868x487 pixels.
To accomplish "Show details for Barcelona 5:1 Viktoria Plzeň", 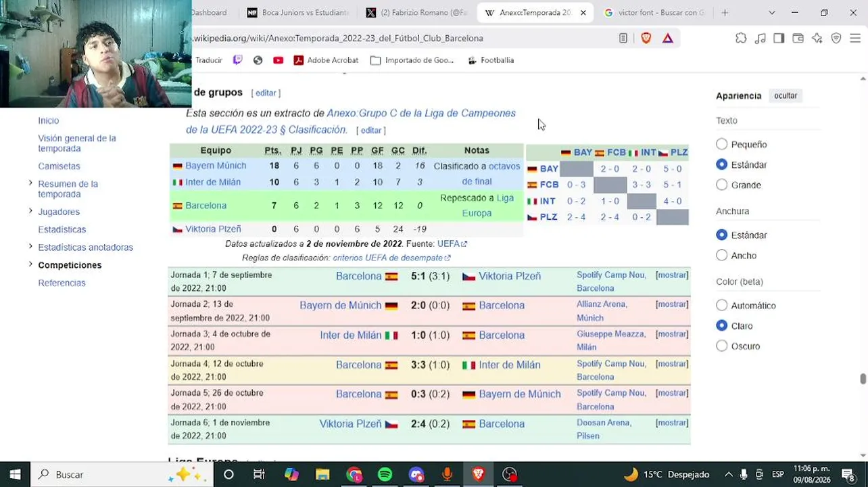I will pyautogui.click(x=672, y=275).
